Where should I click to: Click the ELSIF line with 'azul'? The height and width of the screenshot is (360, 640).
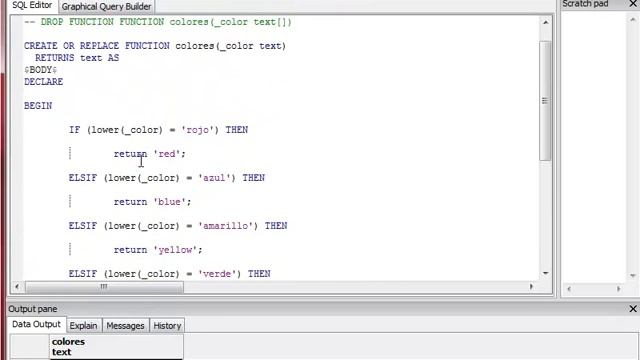click(x=167, y=178)
